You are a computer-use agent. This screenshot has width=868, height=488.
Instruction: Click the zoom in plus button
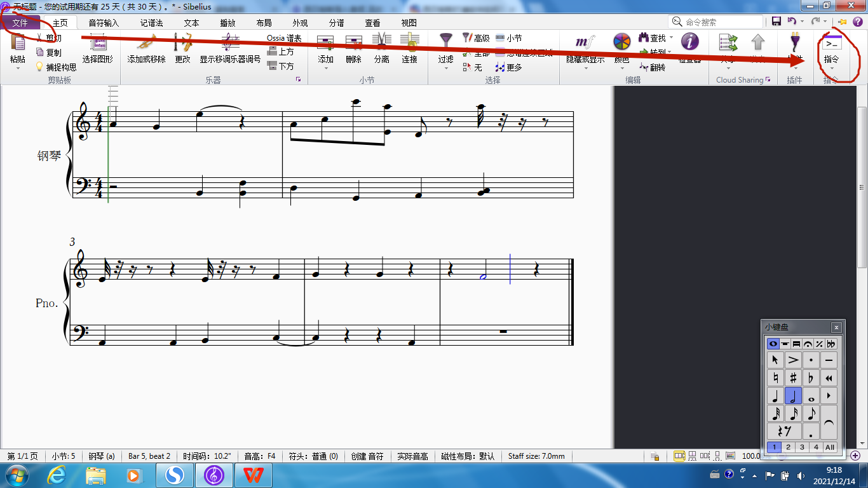point(855,456)
